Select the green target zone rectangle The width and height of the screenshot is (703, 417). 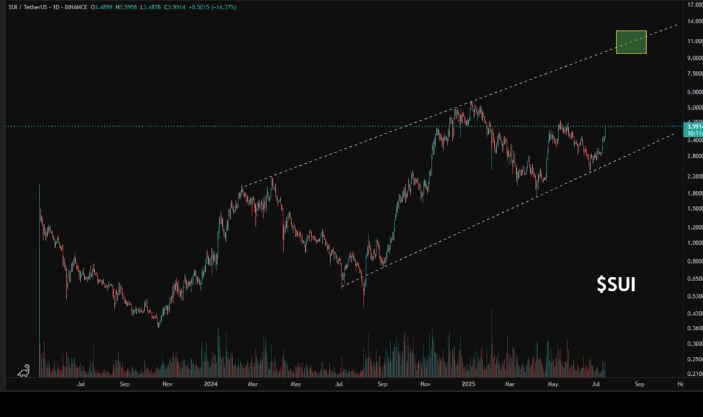click(x=631, y=42)
